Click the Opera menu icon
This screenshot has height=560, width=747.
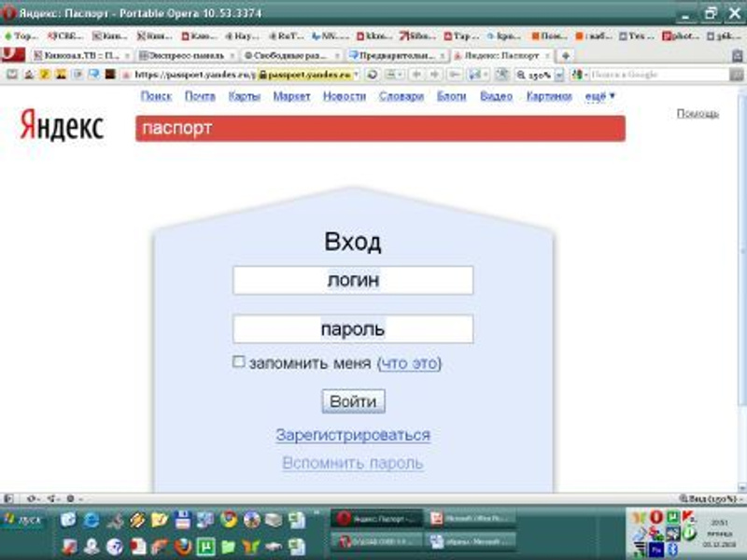[x=11, y=56]
